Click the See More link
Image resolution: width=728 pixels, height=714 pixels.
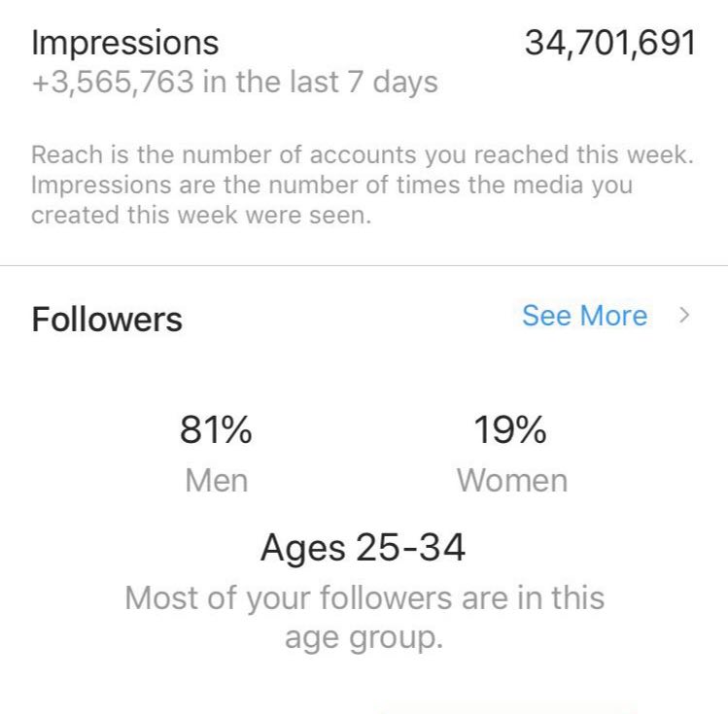(x=584, y=316)
